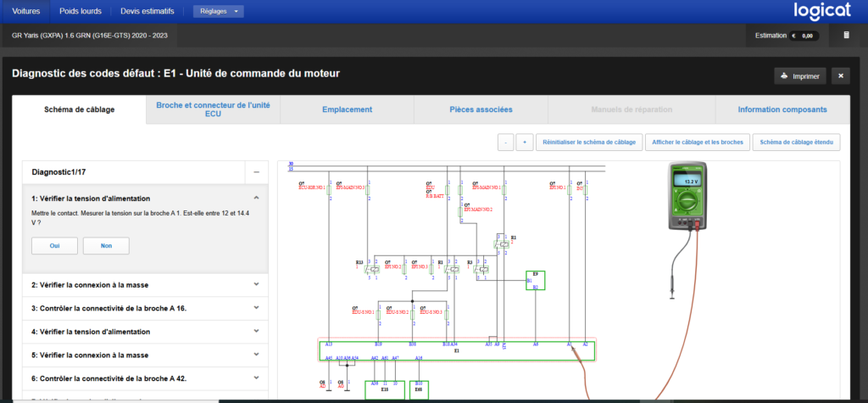The width and height of the screenshot is (868, 403).
Task: Click the EFI NO.3 fuse symbol
Action: click(x=431, y=270)
